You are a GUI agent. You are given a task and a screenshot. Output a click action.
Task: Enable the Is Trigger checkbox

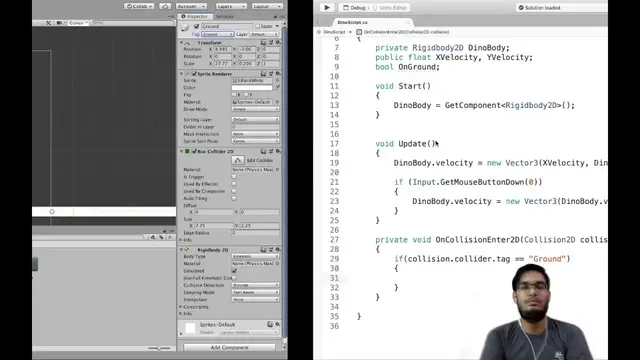(x=234, y=177)
